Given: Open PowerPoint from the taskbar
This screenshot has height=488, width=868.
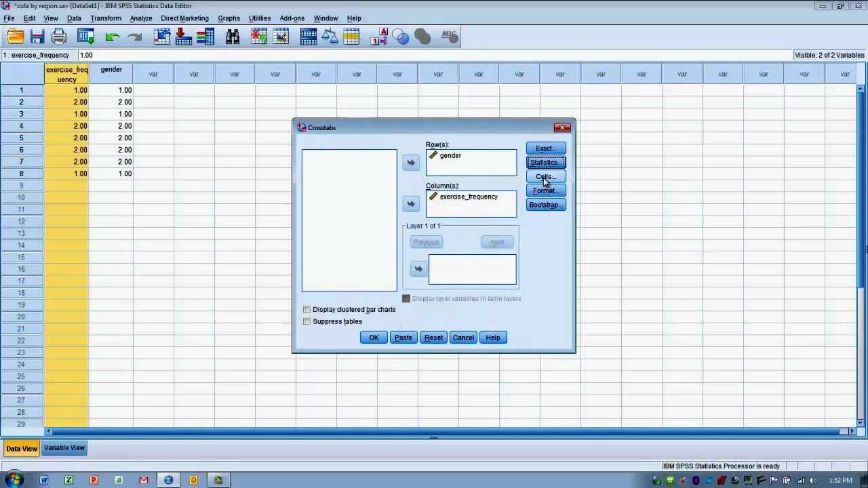Looking at the screenshot, I should [94, 481].
